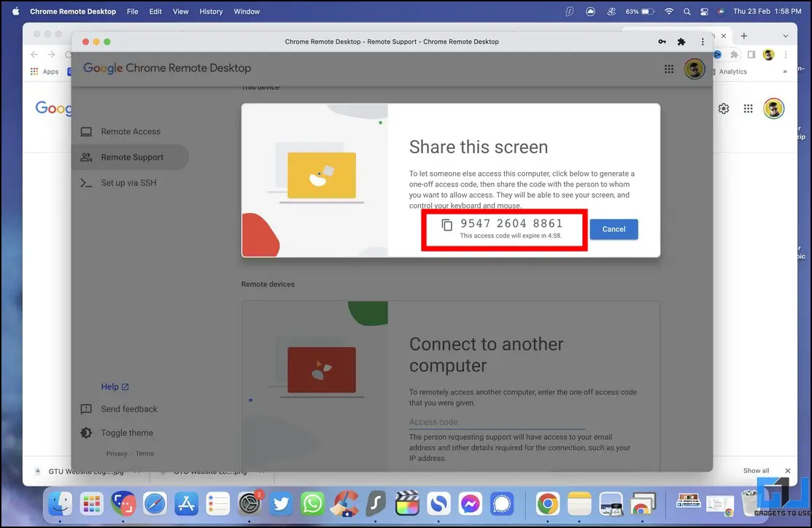Screen dimensions: 812x528
Task: Click Show all in the downloads bar
Action: [x=756, y=470]
